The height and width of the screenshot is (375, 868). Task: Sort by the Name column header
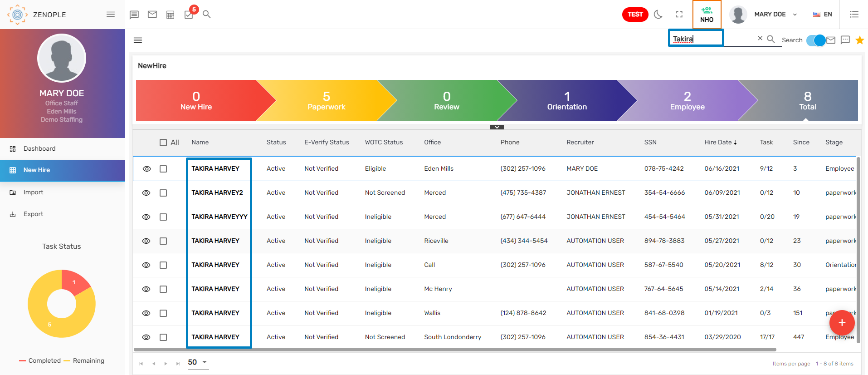[200, 143]
